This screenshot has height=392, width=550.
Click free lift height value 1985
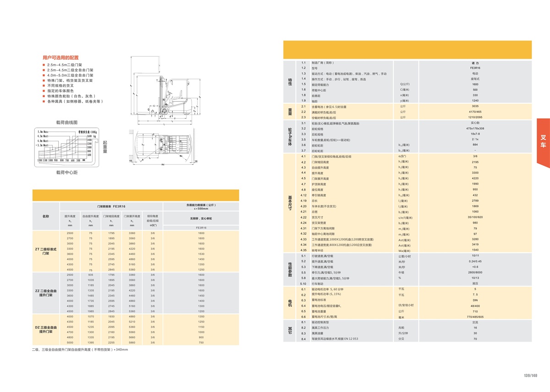(x=90, y=311)
